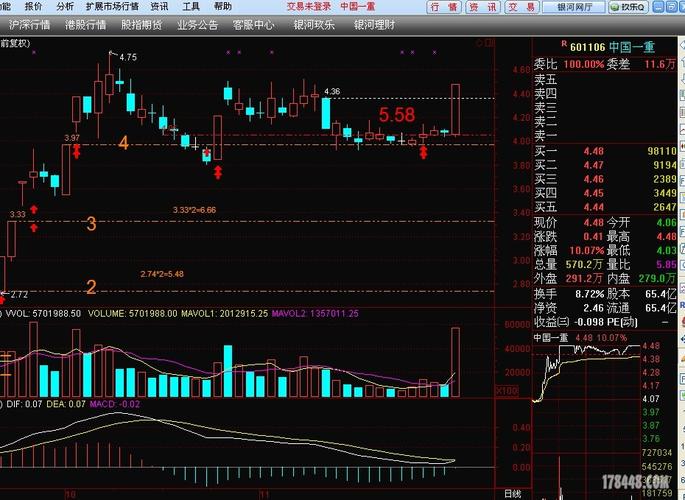
Task: Select the 买二 bid row at 4.47
Action: click(x=605, y=165)
